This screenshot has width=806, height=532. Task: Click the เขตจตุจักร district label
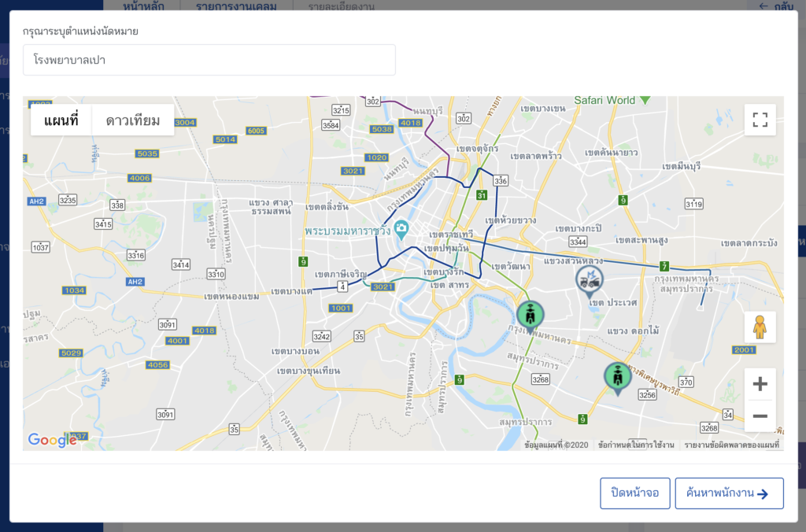(x=478, y=149)
